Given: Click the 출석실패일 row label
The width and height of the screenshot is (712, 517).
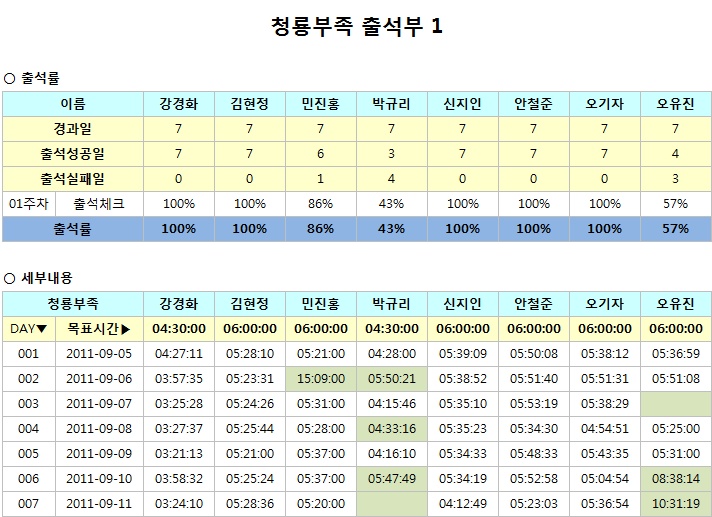Looking at the screenshot, I should click(x=73, y=179).
